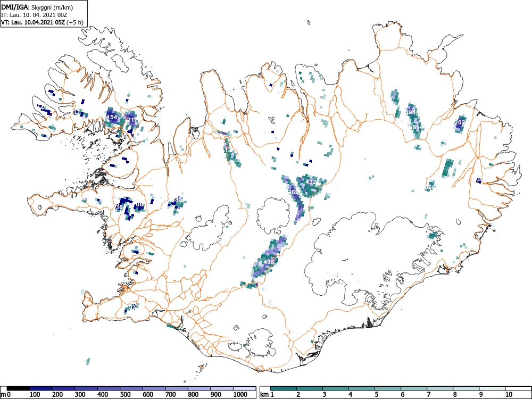This screenshot has height=399, width=532.
Task: Select the '211' value in Westfjords
Action: (x=131, y=120)
